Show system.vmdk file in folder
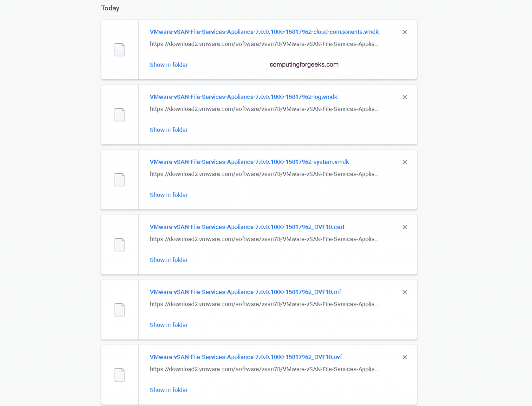Image resolution: width=532 pixels, height=406 pixels. (x=169, y=195)
